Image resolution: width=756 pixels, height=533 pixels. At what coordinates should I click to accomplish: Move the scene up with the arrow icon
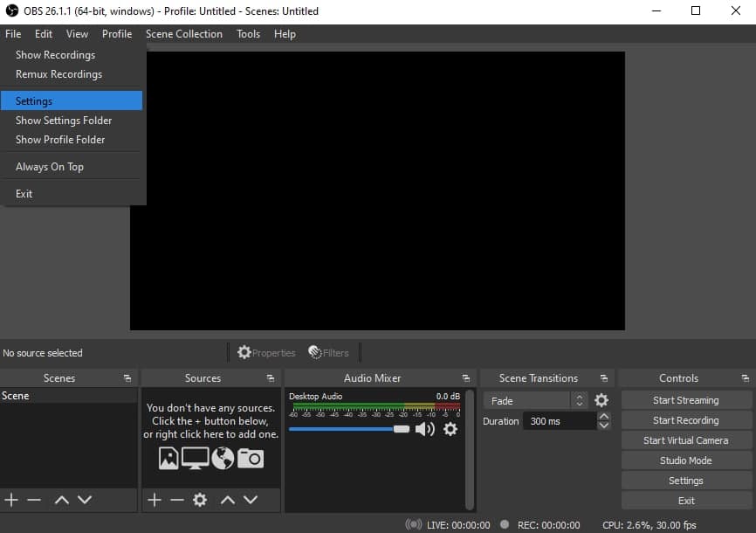coord(61,500)
